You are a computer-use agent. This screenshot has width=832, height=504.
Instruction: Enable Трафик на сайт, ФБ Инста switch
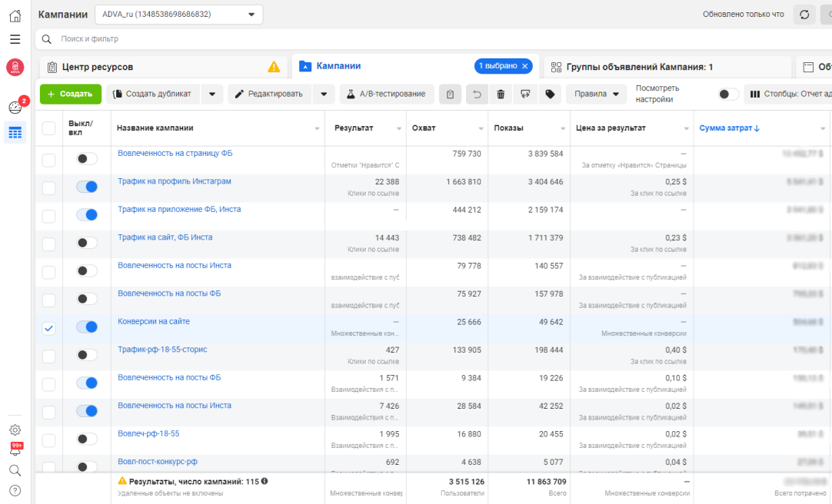87,243
